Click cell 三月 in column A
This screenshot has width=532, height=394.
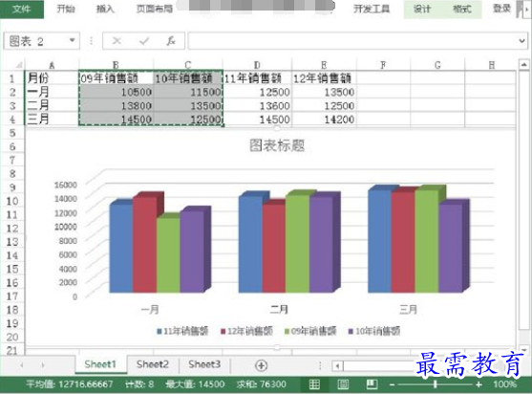click(52, 119)
